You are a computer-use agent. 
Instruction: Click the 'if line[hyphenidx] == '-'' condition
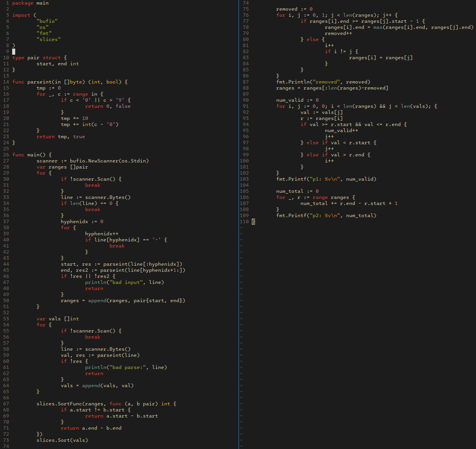point(126,240)
